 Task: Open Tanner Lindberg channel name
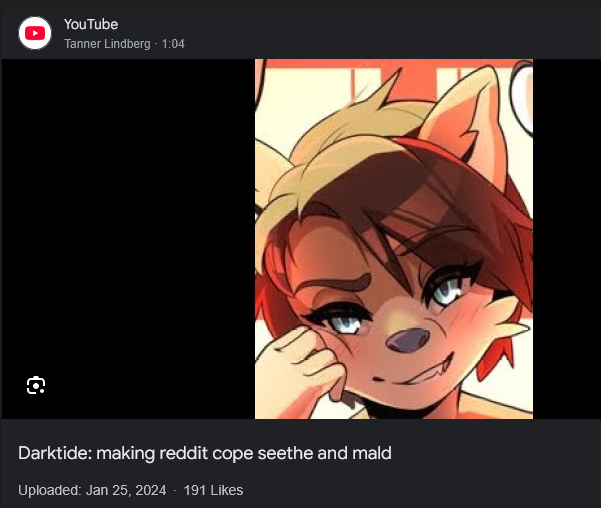(107, 44)
